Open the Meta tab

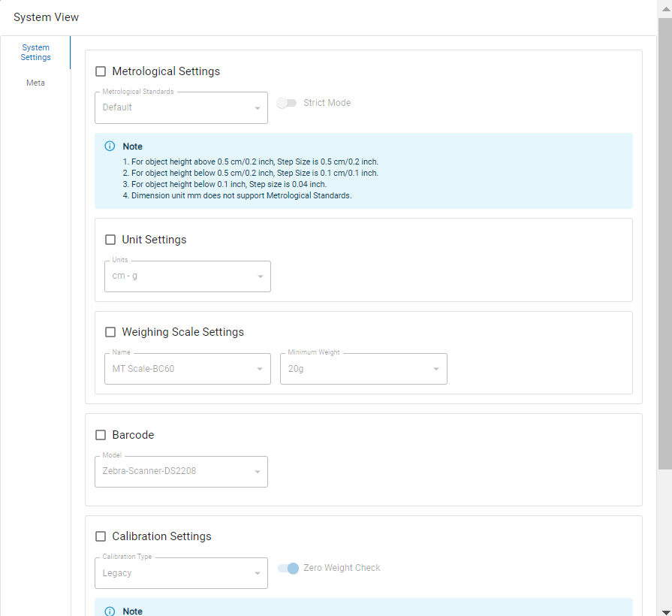(x=35, y=83)
